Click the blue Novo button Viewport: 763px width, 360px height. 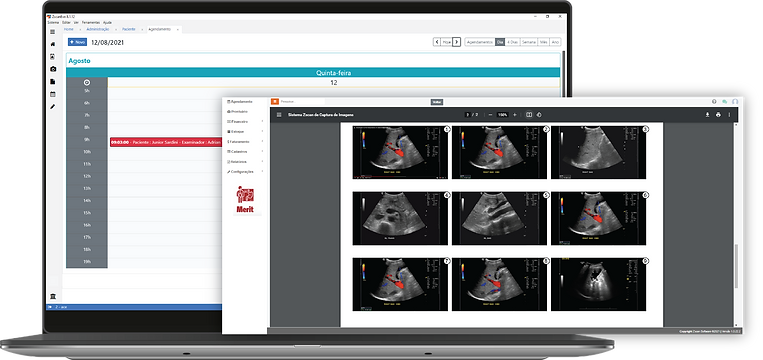point(77,42)
